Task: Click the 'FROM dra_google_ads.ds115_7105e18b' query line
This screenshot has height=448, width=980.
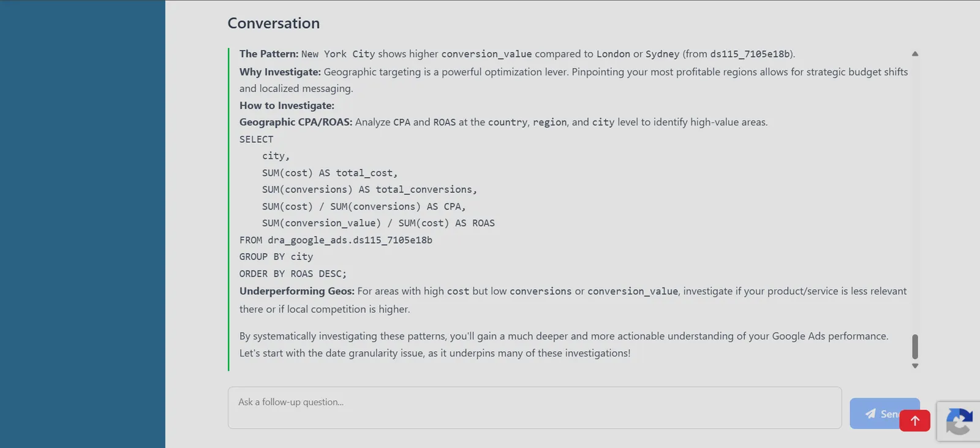Action: click(336, 240)
